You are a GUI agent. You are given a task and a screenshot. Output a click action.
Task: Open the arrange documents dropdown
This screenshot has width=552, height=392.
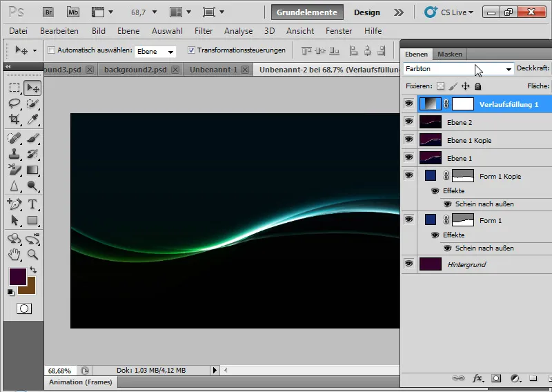180,12
